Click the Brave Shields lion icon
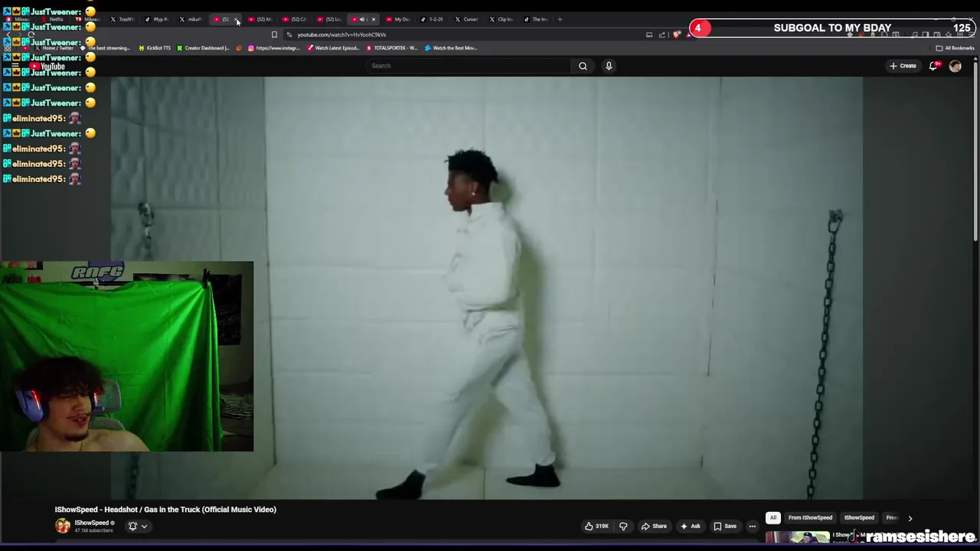Viewport: 980px width, 551px height. (677, 34)
